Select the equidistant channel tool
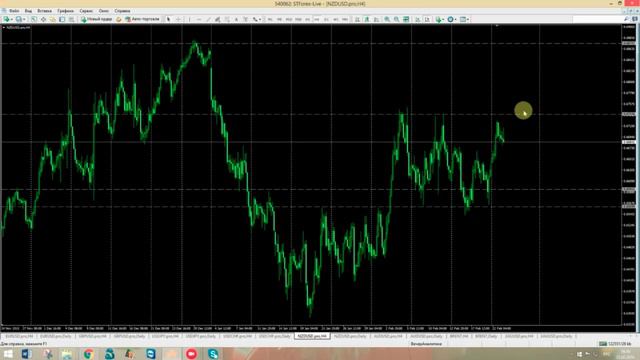Viewport: 640px width, 360px height. [x=218, y=19]
